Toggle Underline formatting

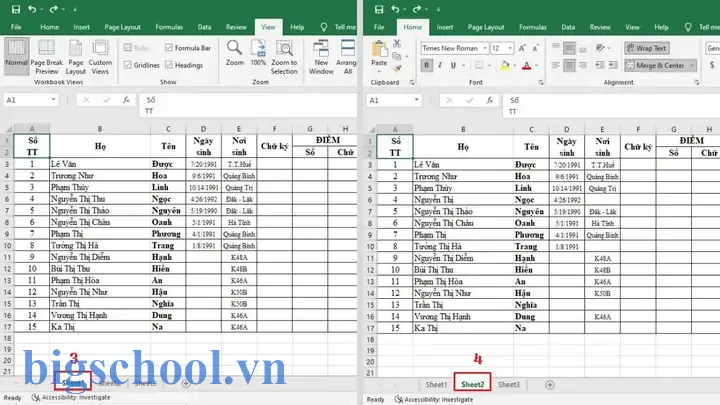pos(453,65)
